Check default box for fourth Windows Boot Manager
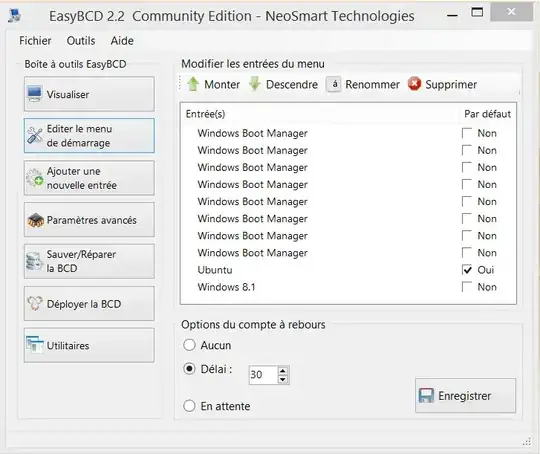Image resolution: width=540 pixels, height=454 pixels. (x=467, y=184)
